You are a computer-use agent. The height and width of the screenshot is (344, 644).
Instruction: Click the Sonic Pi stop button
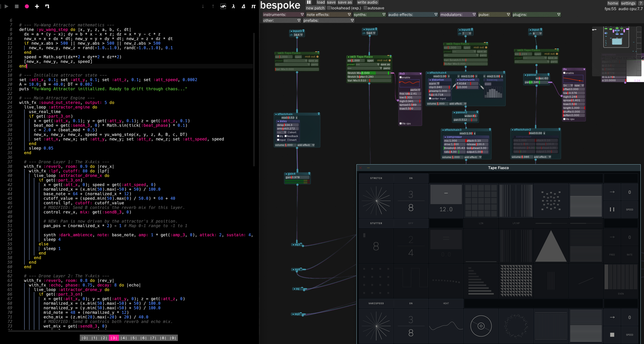[x=17, y=6]
